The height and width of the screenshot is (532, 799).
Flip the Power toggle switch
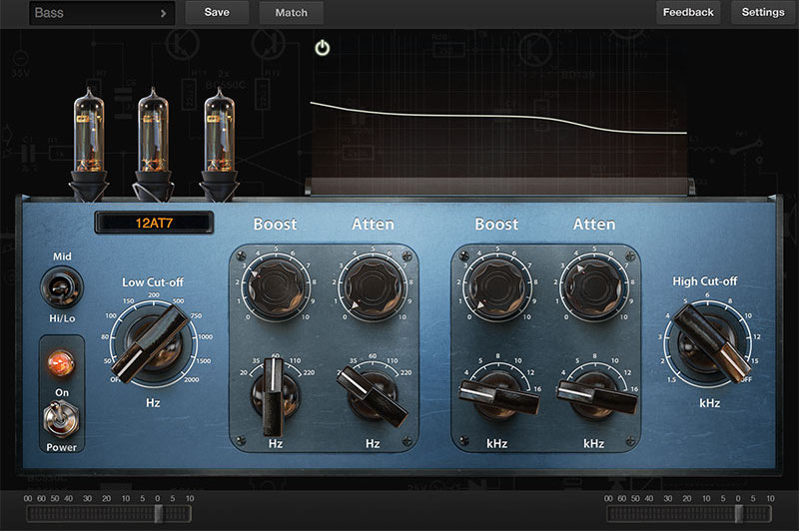tap(61, 418)
